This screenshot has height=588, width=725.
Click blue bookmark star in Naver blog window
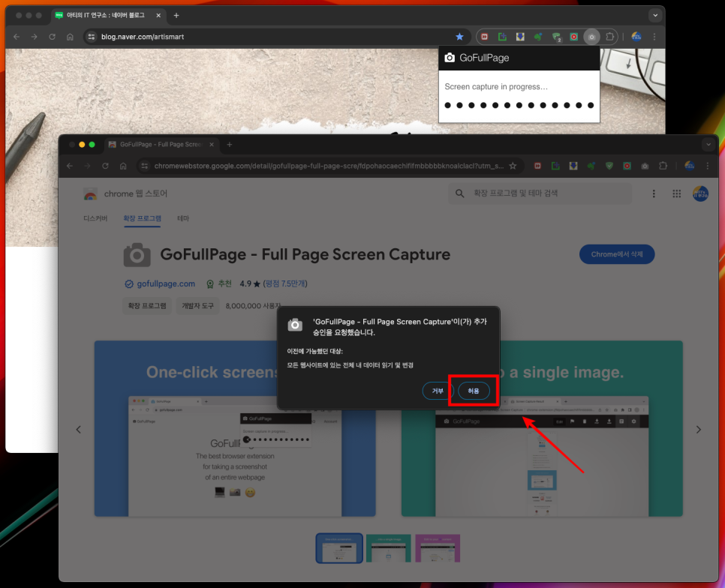pos(459,37)
